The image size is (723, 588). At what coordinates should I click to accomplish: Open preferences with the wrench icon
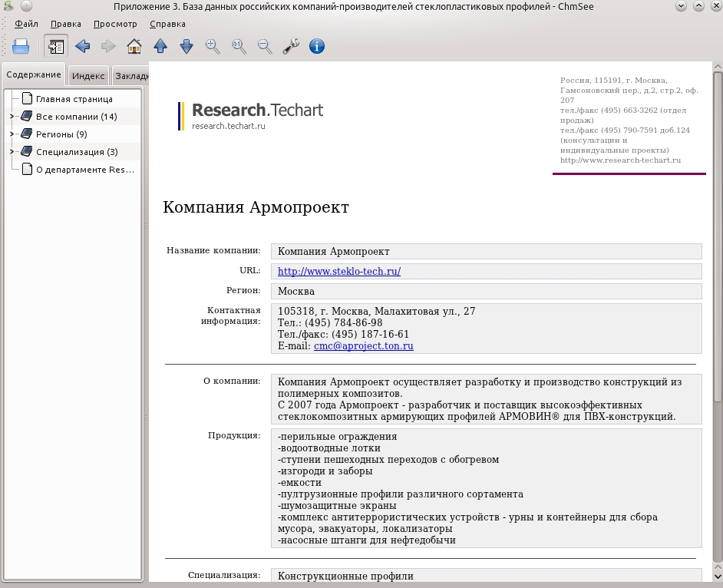[x=291, y=46]
